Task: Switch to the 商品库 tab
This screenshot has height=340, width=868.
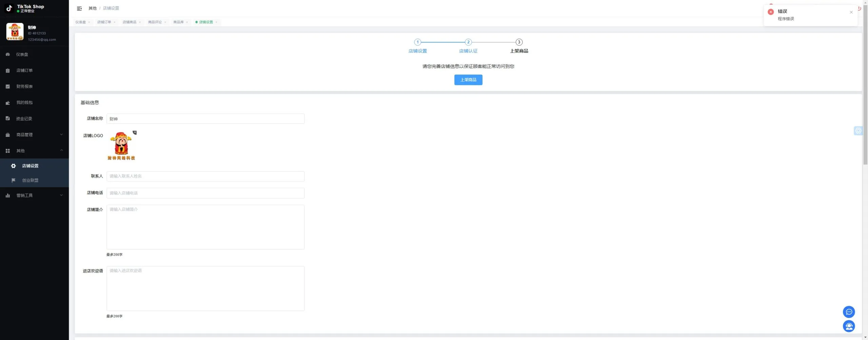Action: pos(178,22)
